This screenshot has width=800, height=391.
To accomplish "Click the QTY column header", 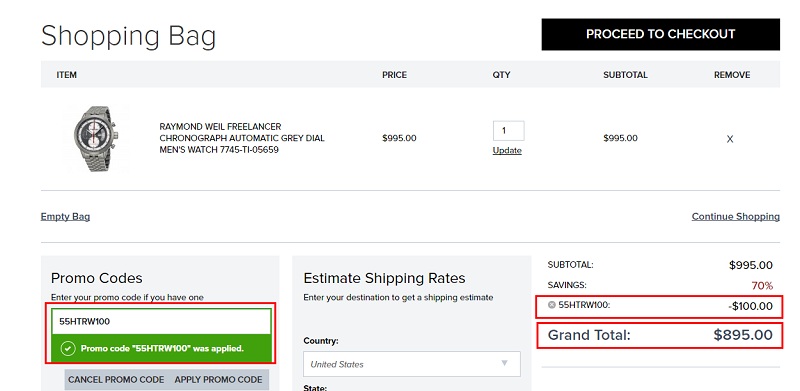I will (x=501, y=75).
